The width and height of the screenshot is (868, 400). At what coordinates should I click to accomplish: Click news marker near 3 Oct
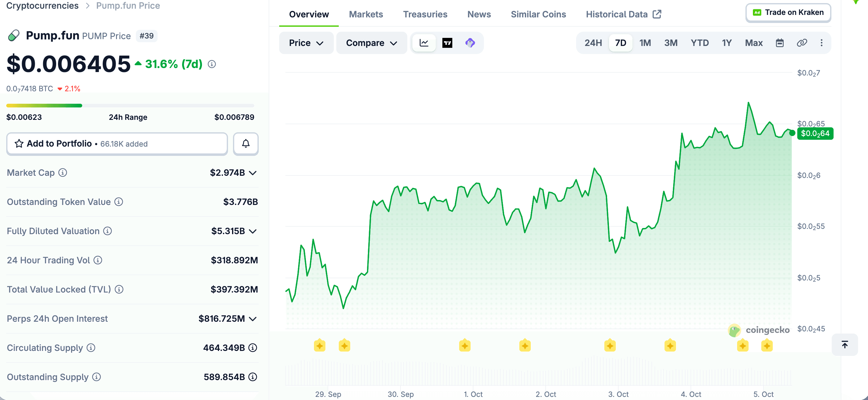(610, 346)
